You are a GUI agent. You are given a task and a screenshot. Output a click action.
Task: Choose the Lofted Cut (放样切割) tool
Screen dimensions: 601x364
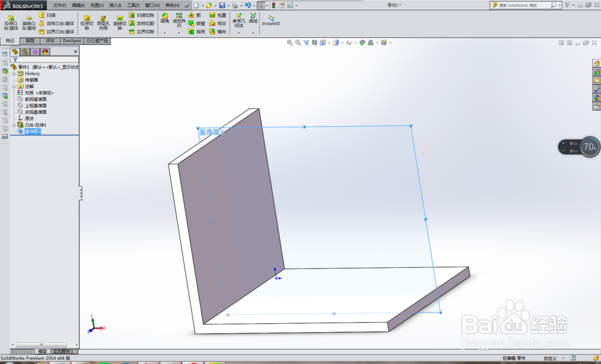pos(141,23)
